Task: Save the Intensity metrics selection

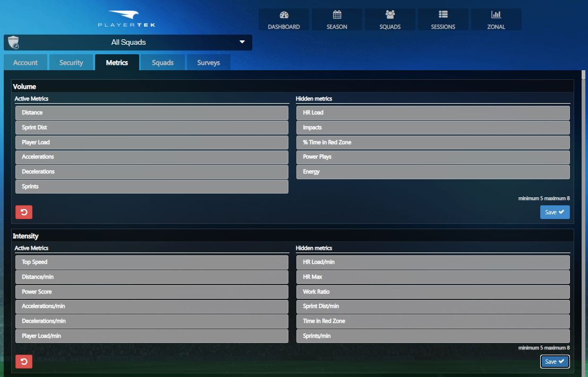Action: tap(555, 362)
